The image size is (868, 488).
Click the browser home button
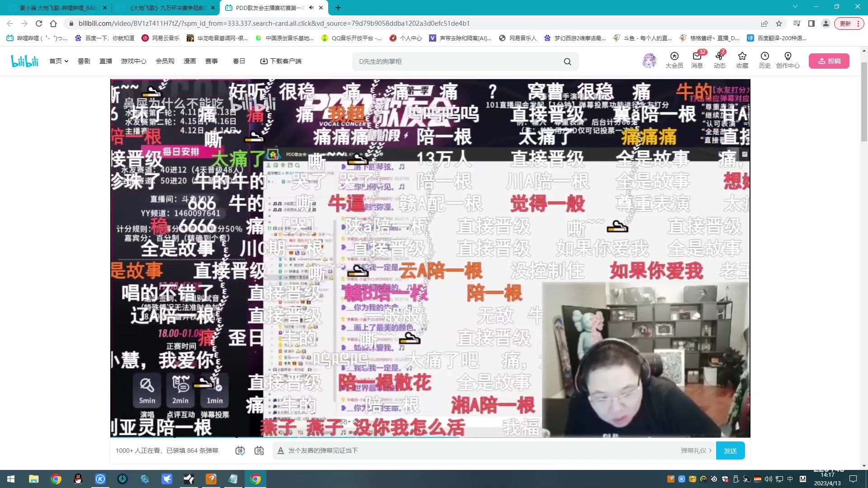point(53,23)
